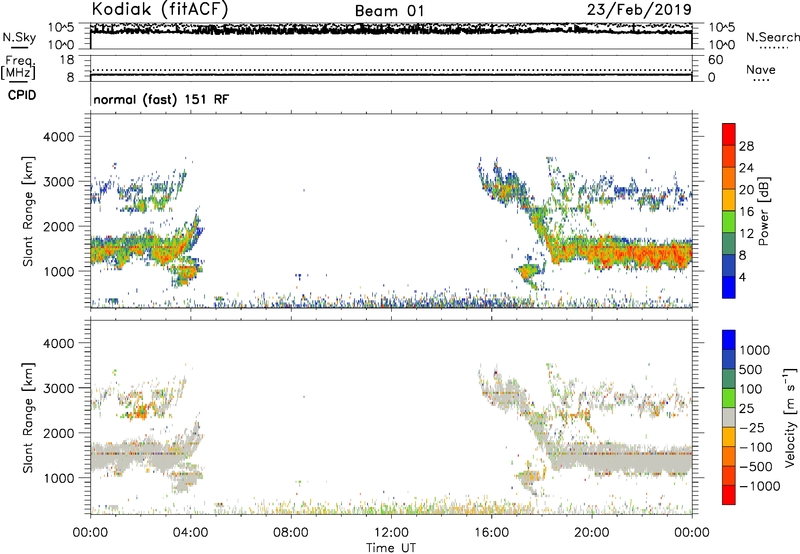Click the power panel 'Slant Range [km]' label
The height and width of the screenshot is (554, 800).
click(x=28, y=212)
